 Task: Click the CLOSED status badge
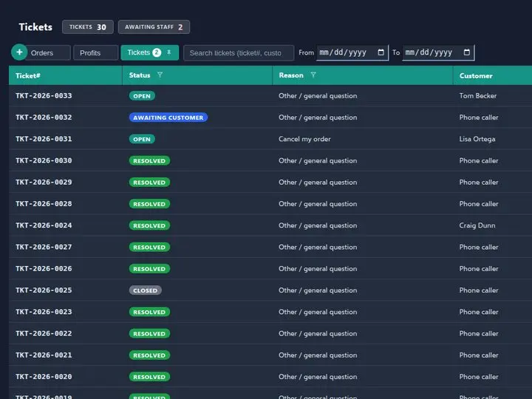pyautogui.click(x=146, y=290)
